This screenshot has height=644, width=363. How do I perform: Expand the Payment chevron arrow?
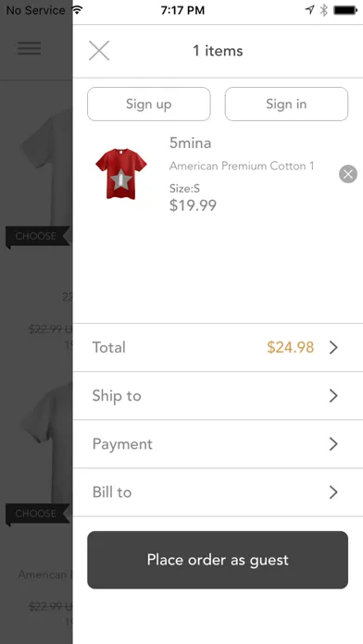tap(333, 444)
